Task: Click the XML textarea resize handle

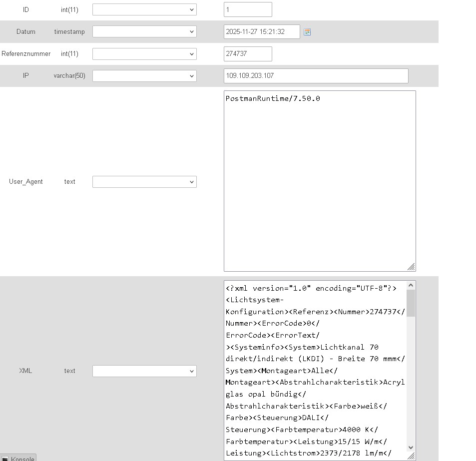Action: pyautogui.click(x=411, y=456)
